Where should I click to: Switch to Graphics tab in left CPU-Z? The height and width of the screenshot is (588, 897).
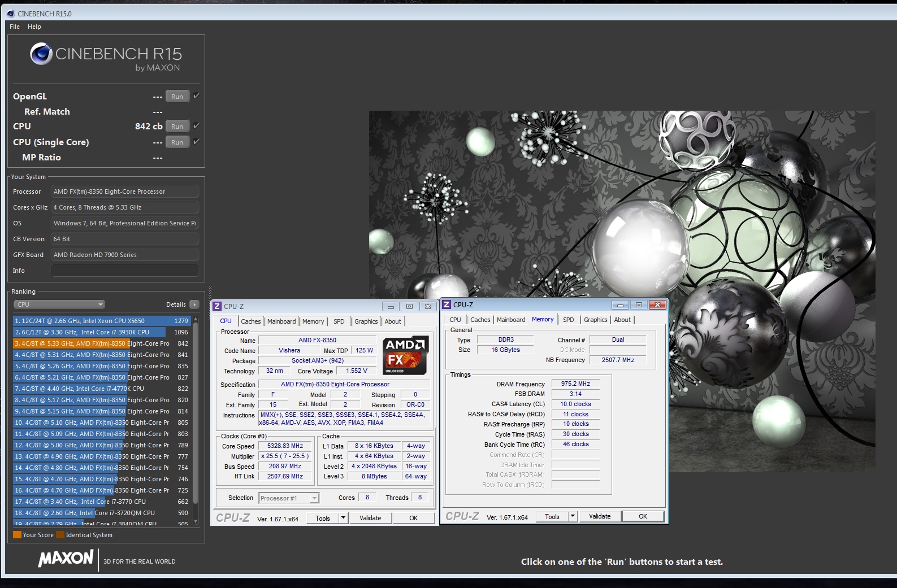tap(366, 321)
